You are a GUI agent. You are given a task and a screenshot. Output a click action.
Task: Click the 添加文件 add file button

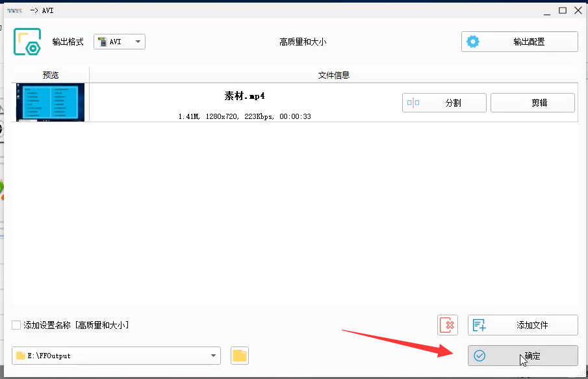[522, 325]
